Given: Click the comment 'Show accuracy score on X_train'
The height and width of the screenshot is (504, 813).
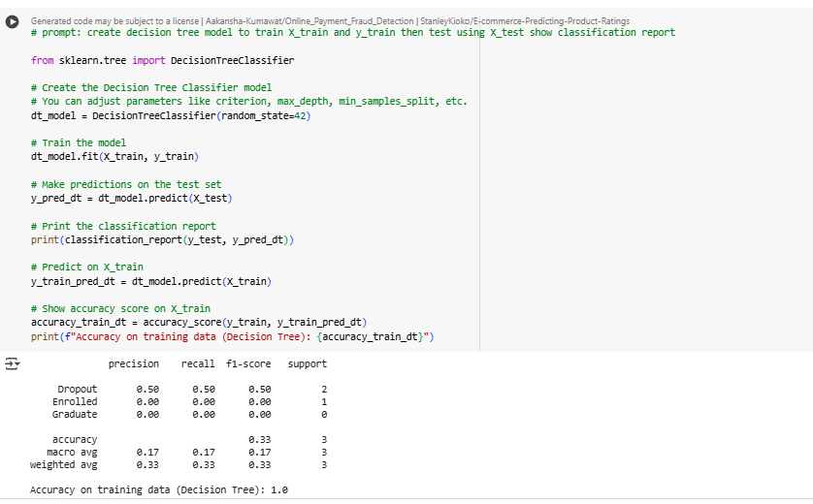Looking at the screenshot, I should click(121, 309).
